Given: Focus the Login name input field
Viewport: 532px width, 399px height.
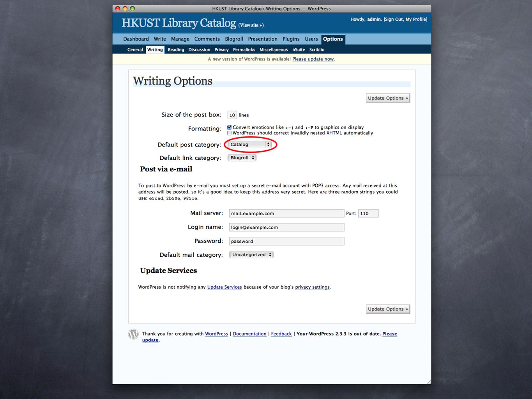Looking at the screenshot, I should (286, 228).
